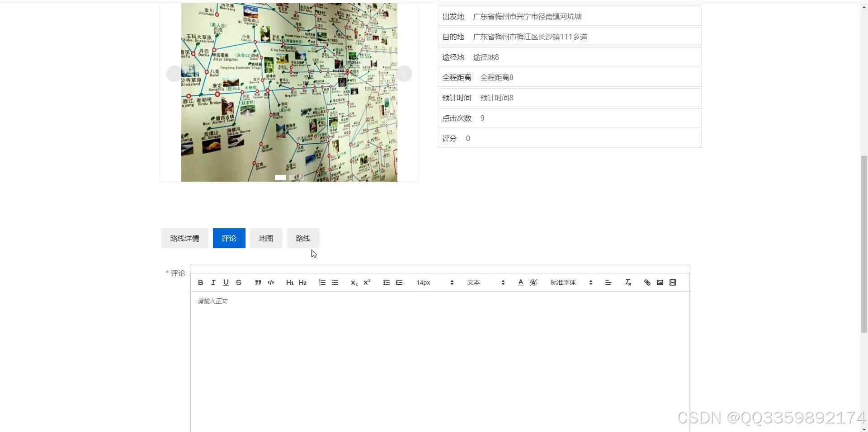This screenshot has width=868, height=432.
Task: Insert a hyperlink
Action: pos(647,282)
